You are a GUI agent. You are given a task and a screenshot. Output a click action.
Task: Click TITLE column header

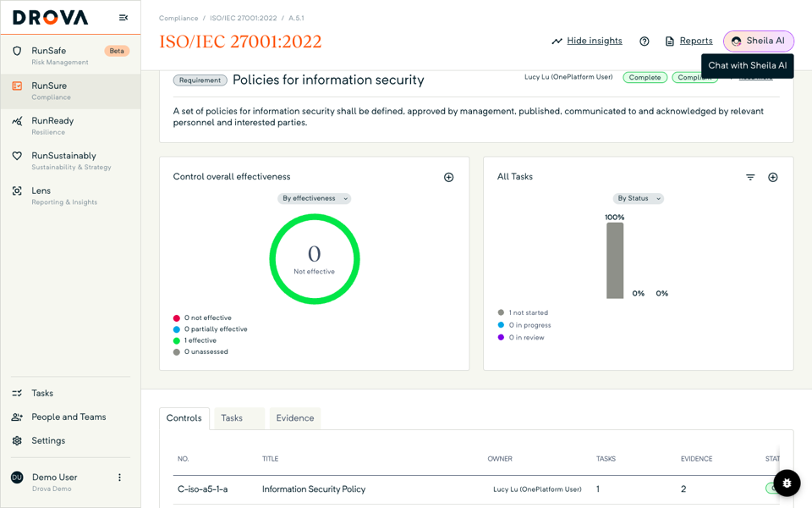coord(271,459)
